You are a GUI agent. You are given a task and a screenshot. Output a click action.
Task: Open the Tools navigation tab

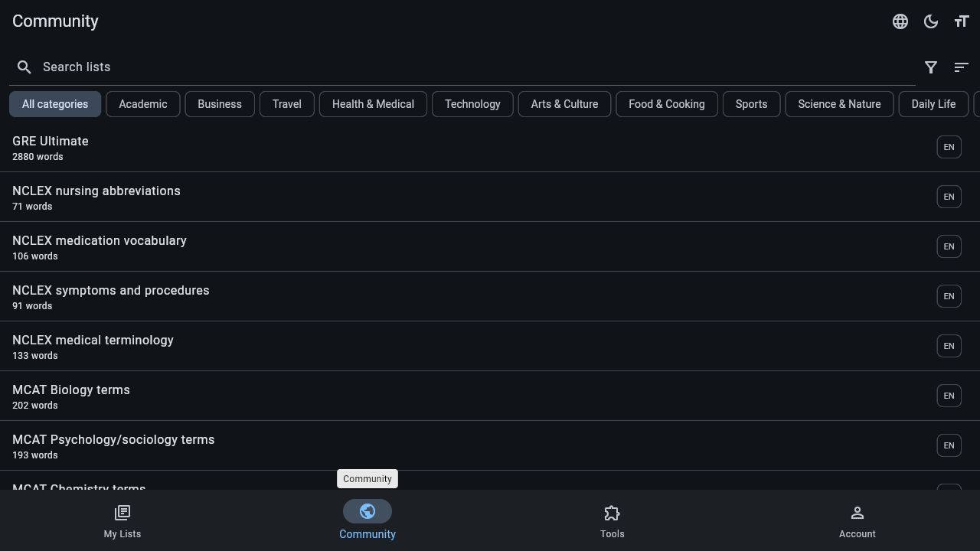[x=612, y=520]
